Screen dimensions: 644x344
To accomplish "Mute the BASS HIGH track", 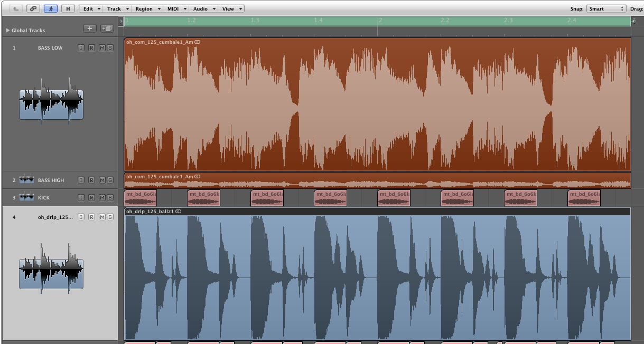I will coord(102,180).
